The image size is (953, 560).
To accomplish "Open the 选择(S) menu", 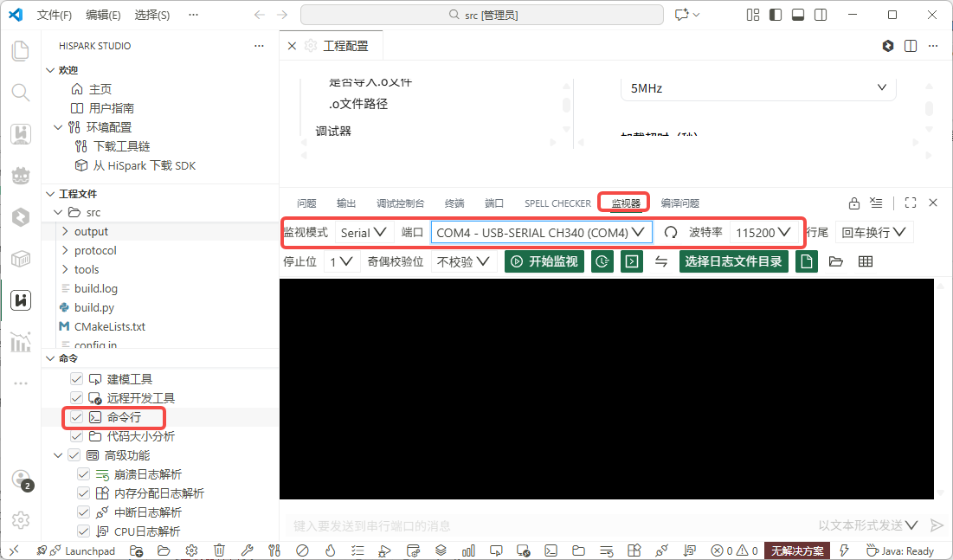I will tap(152, 15).
